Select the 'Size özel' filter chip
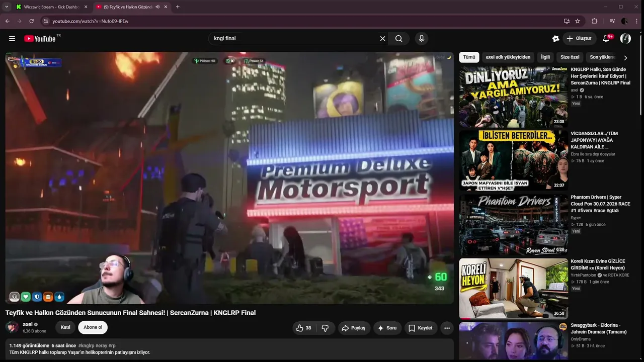This screenshot has height=362, width=644. pyautogui.click(x=570, y=57)
